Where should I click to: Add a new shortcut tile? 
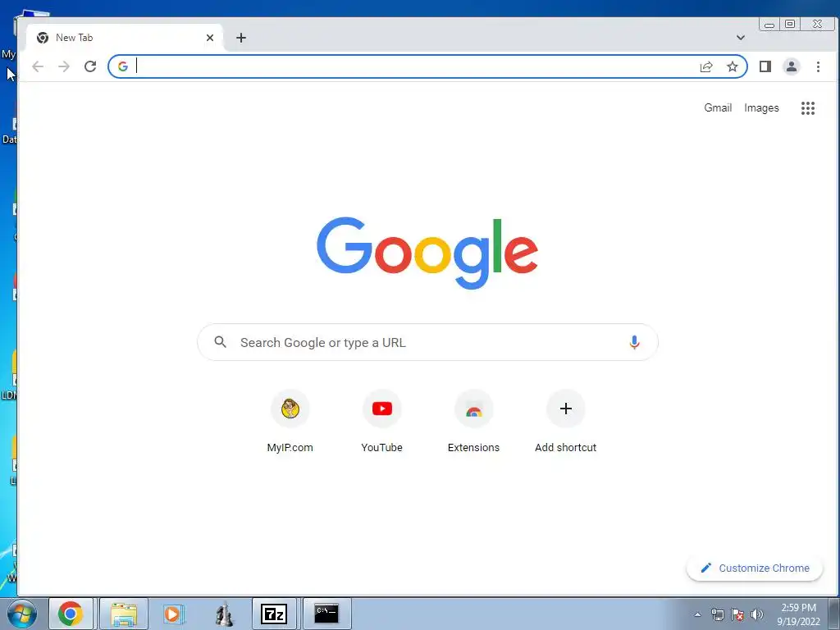566,422
